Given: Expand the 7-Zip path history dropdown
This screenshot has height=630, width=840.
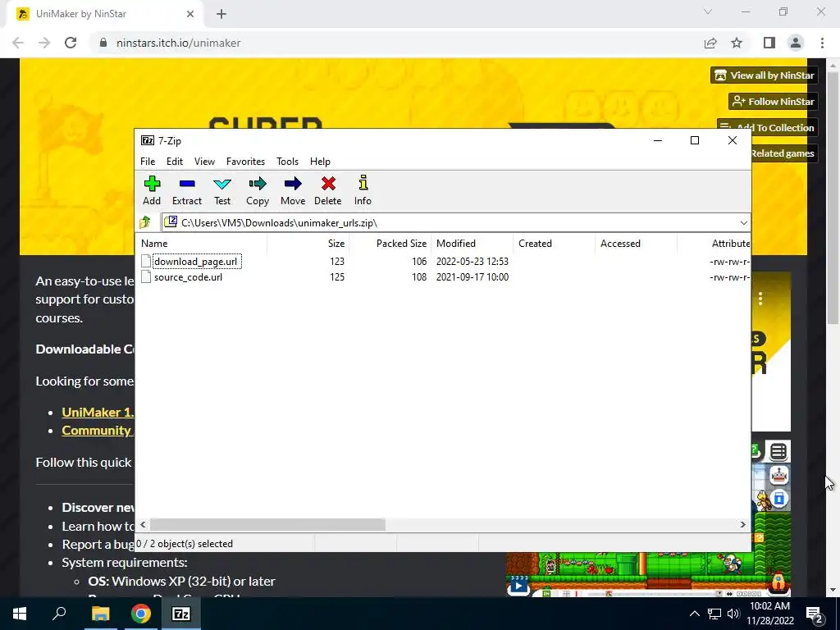Looking at the screenshot, I should tap(743, 223).
